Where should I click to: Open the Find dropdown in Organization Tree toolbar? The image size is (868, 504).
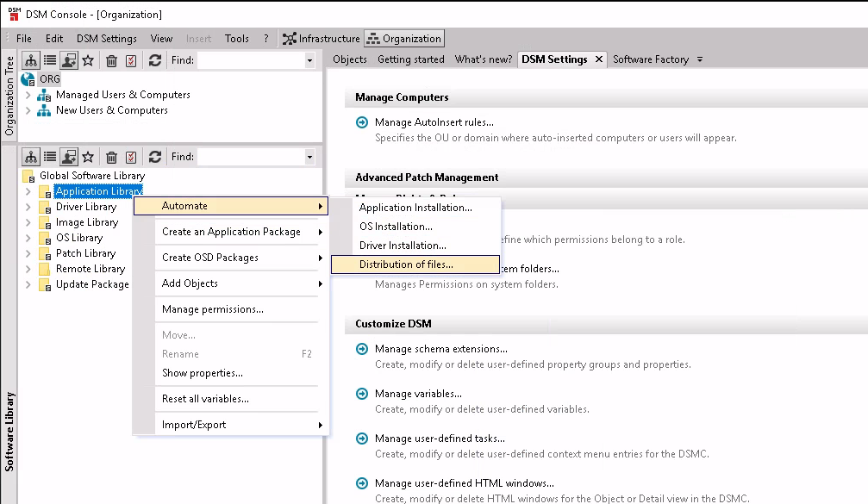coord(309,60)
